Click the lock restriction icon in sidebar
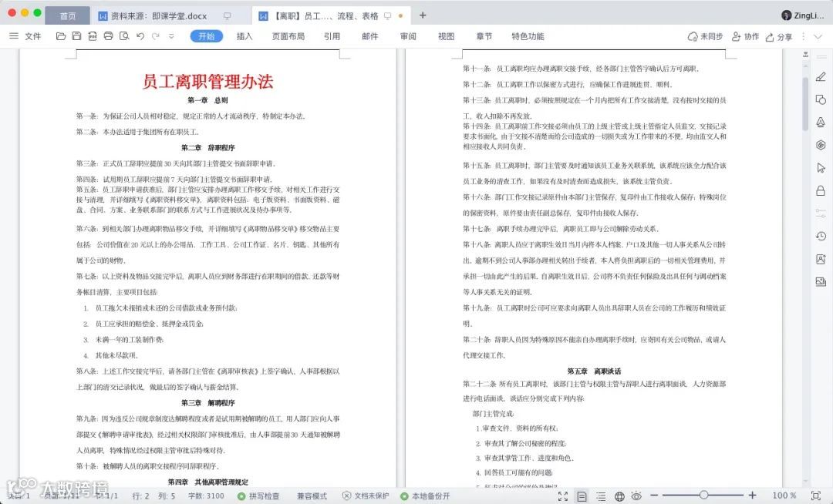 tap(821, 190)
